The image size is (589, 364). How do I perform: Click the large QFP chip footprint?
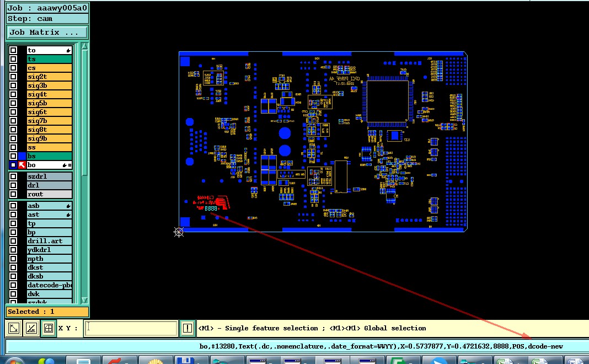(x=387, y=101)
